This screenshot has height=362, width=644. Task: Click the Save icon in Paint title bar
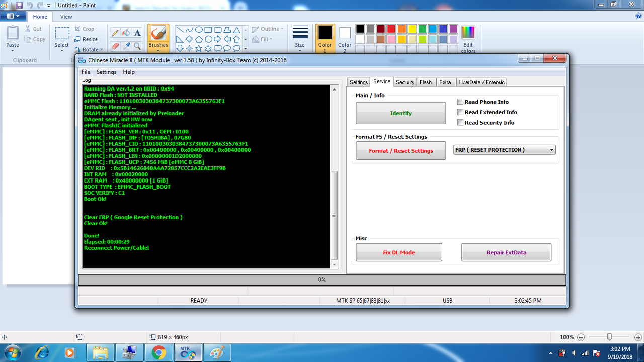(19, 5)
